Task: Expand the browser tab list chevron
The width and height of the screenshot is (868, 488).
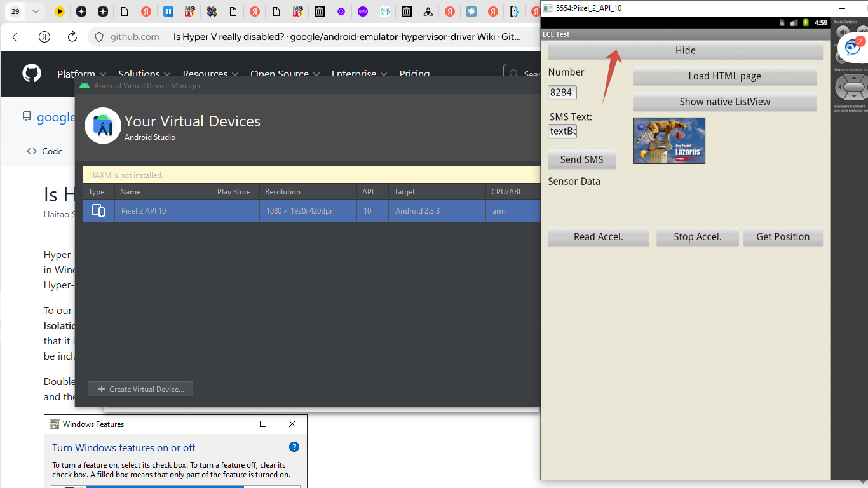Action: [35, 11]
